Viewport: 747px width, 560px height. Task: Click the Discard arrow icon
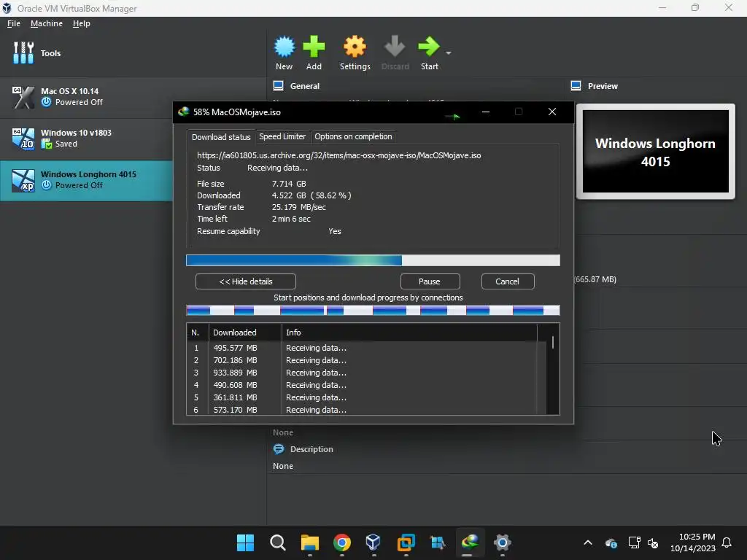[395, 47]
